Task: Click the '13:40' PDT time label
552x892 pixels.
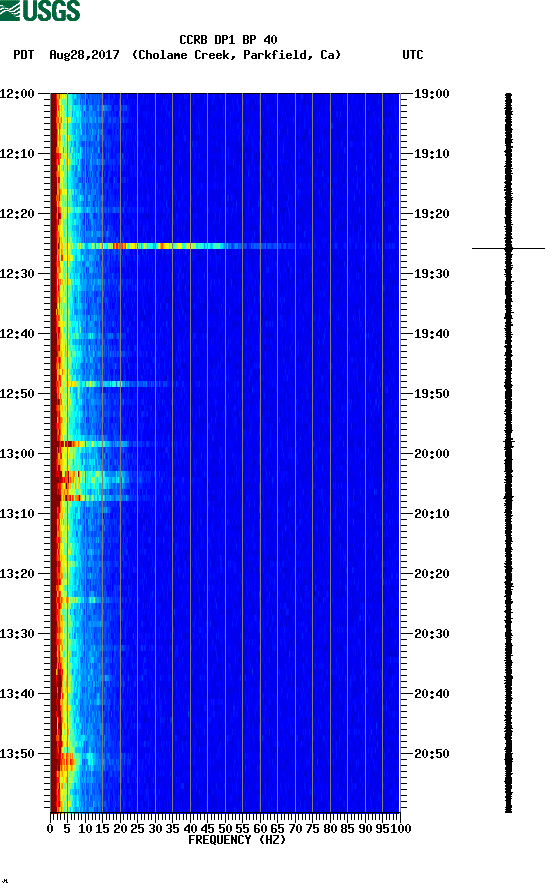Action: pos(17,693)
